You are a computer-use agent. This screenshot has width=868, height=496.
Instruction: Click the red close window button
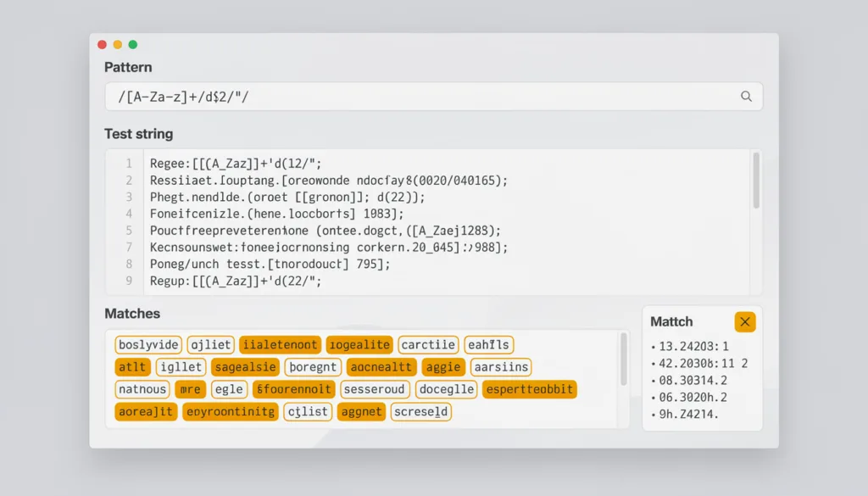[103, 44]
